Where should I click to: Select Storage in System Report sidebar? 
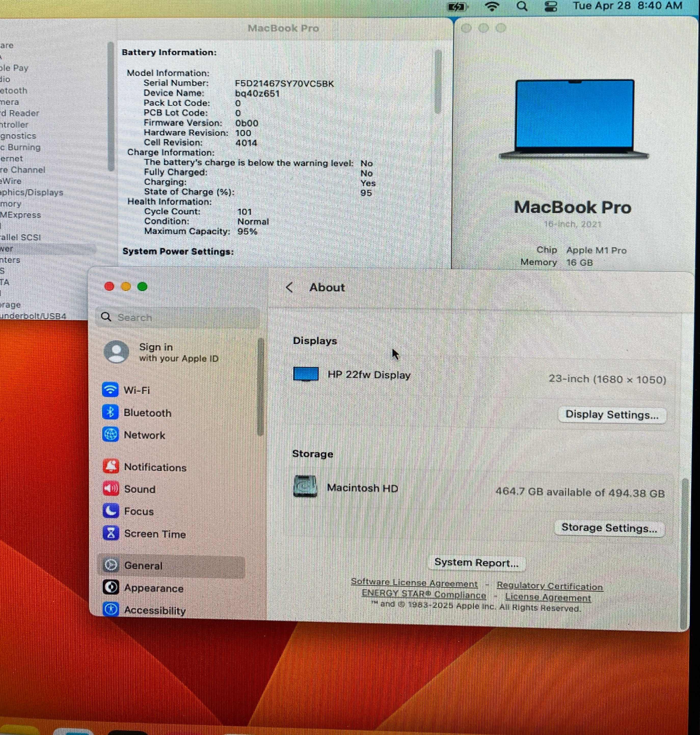click(x=10, y=305)
